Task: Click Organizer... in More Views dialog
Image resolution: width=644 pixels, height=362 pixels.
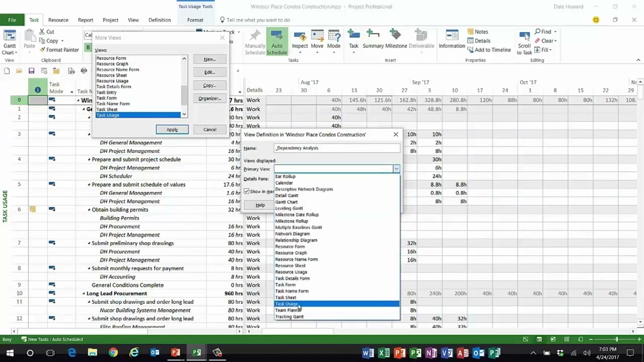Action: tap(210, 99)
